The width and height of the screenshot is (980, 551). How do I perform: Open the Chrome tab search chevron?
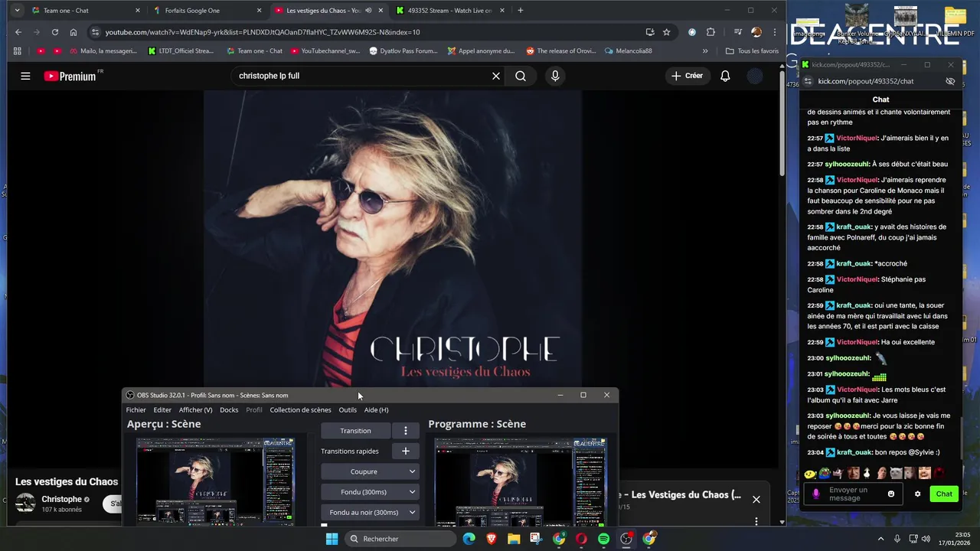pyautogui.click(x=17, y=11)
